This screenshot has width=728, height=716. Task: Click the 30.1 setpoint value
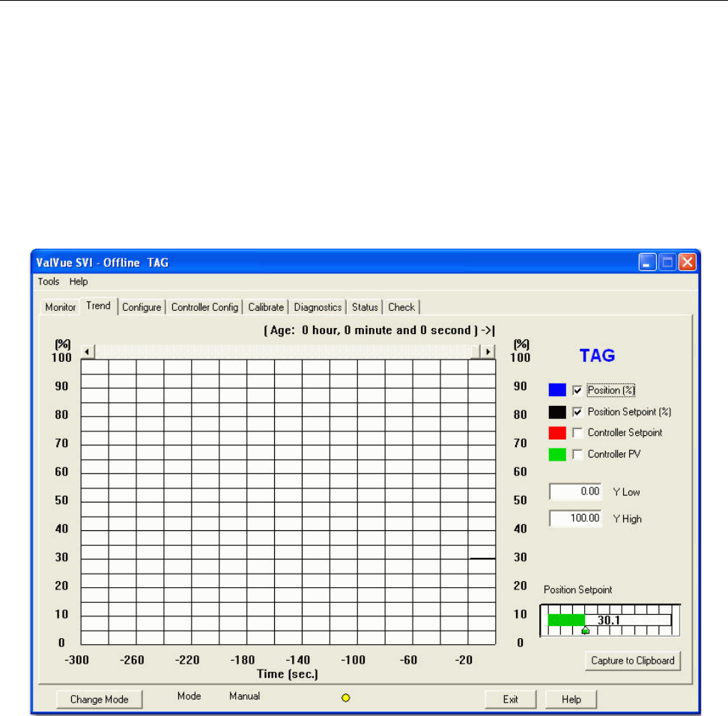tap(609, 620)
